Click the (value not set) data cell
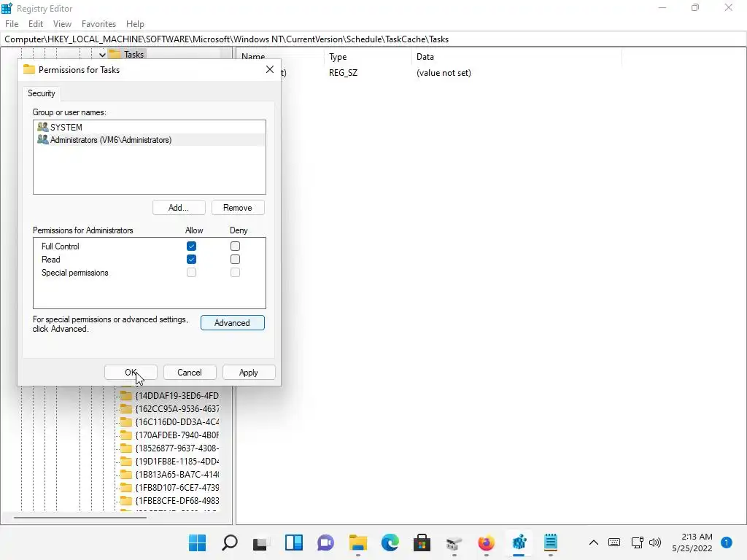The height and width of the screenshot is (560, 747). [x=444, y=73]
